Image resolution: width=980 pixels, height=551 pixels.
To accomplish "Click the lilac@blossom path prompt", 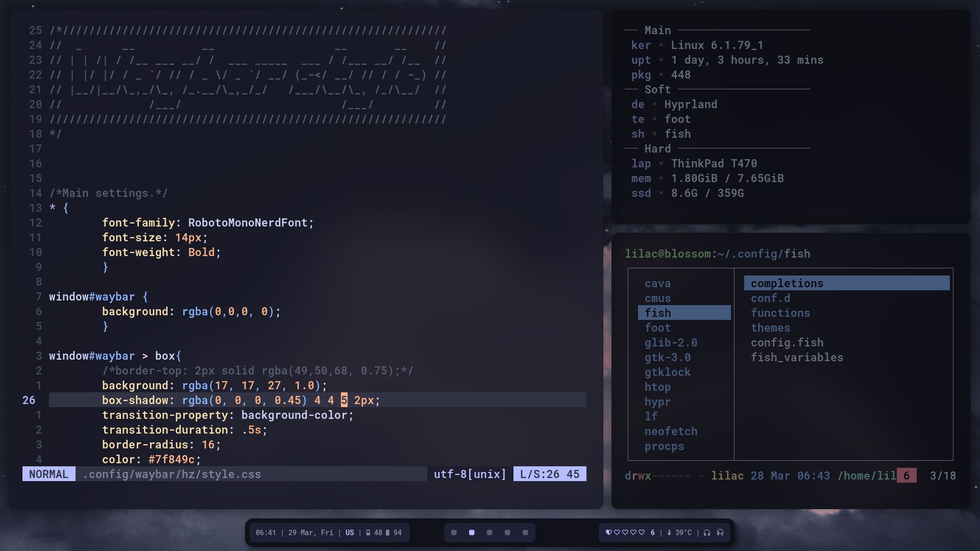I will pos(717,254).
